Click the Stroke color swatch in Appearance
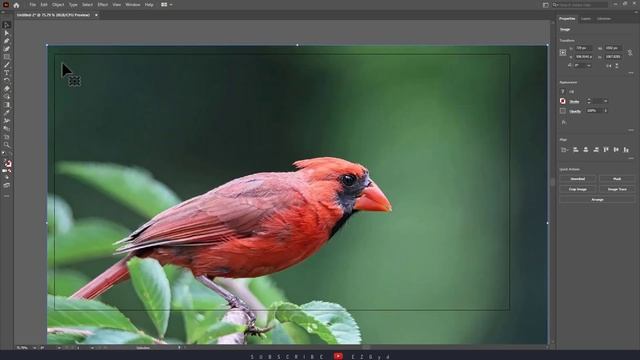The image size is (640, 360). (563, 101)
